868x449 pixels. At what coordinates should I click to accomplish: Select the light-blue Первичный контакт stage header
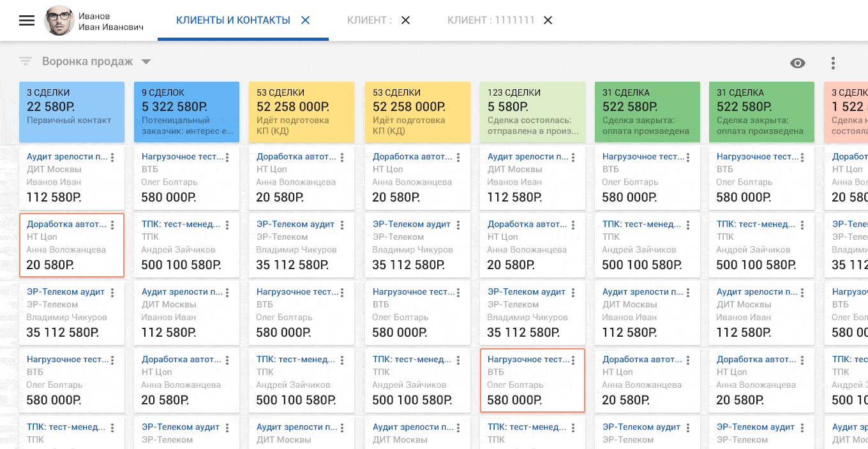pos(71,112)
